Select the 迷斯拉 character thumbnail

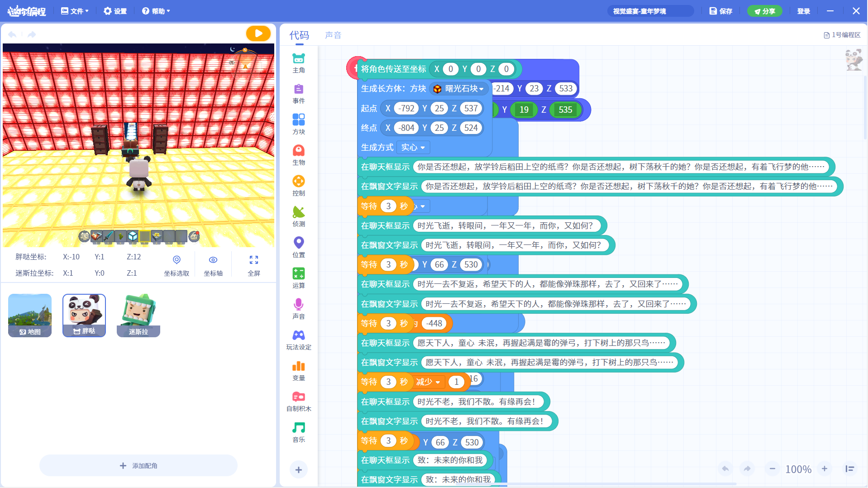tap(138, 316)
